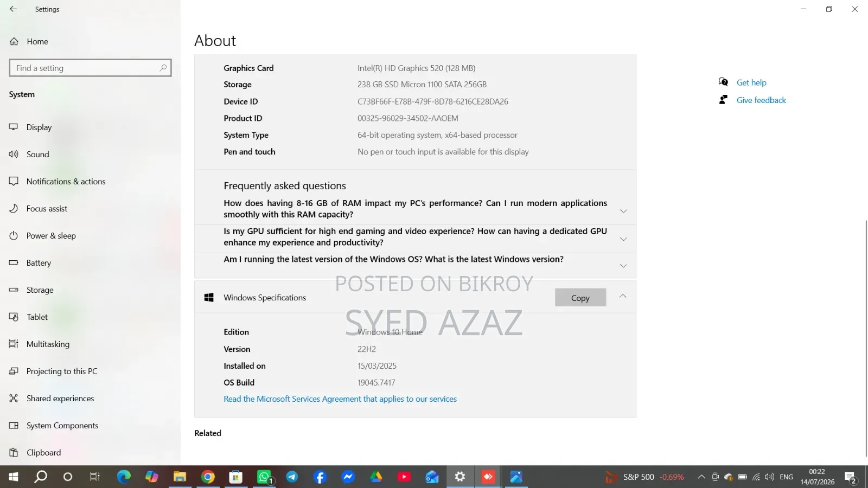Click the Tablet icon in the sidebar
Image resolution: width=868 pixels, height=488 pixels.
click(x=14, y=317)
